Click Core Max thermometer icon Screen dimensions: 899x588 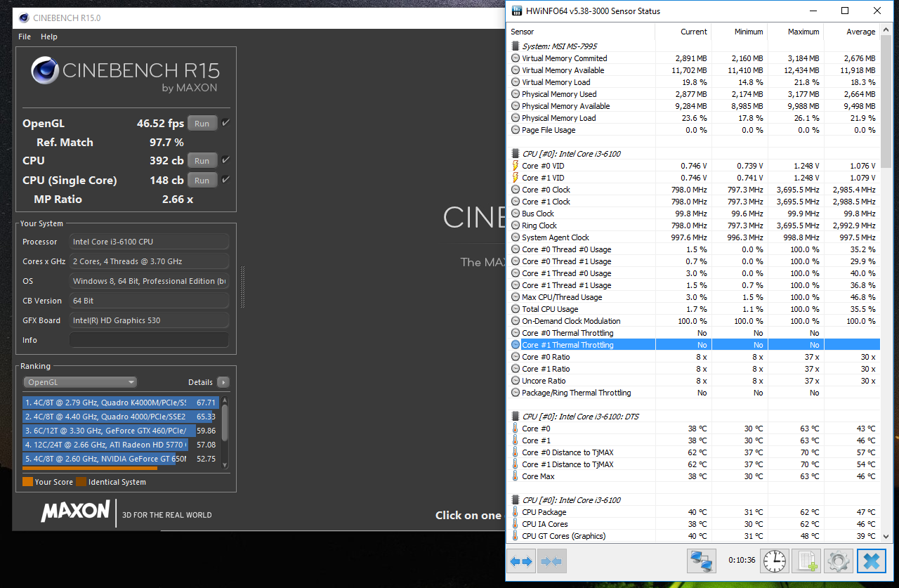(x=516, y=476)
